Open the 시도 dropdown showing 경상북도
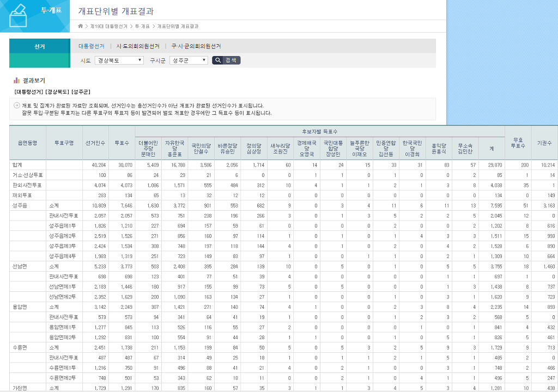 [119, 60]
